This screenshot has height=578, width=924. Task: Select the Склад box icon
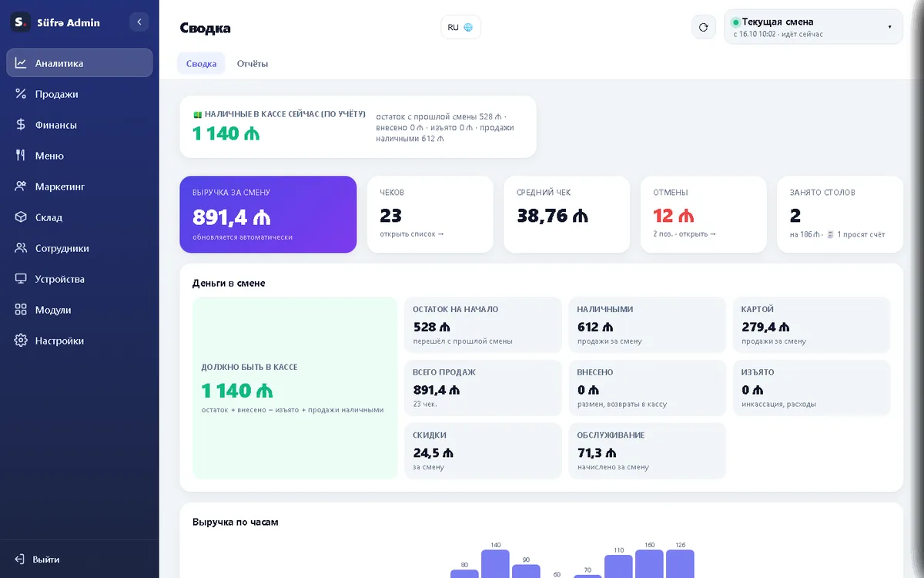coord(21,217)
